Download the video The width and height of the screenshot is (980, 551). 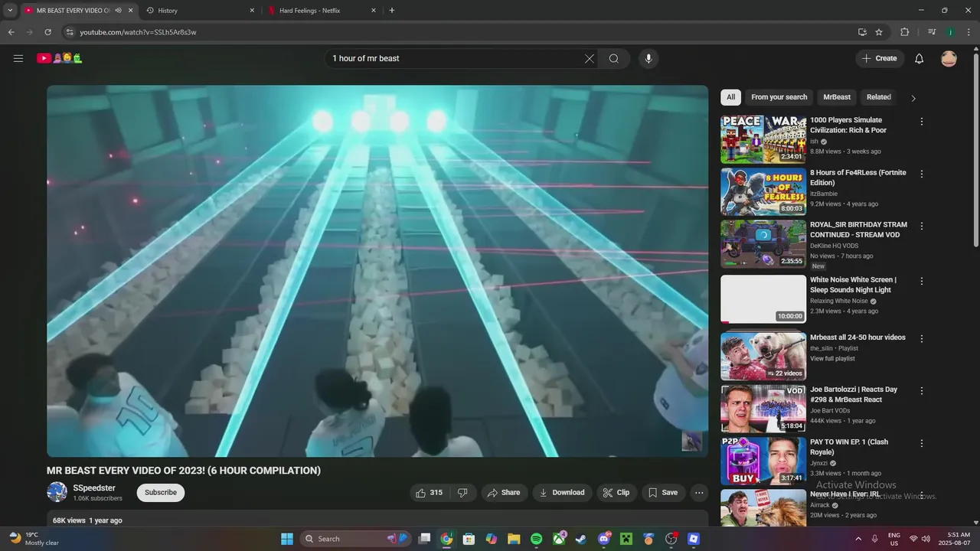[x=562, y=493]
